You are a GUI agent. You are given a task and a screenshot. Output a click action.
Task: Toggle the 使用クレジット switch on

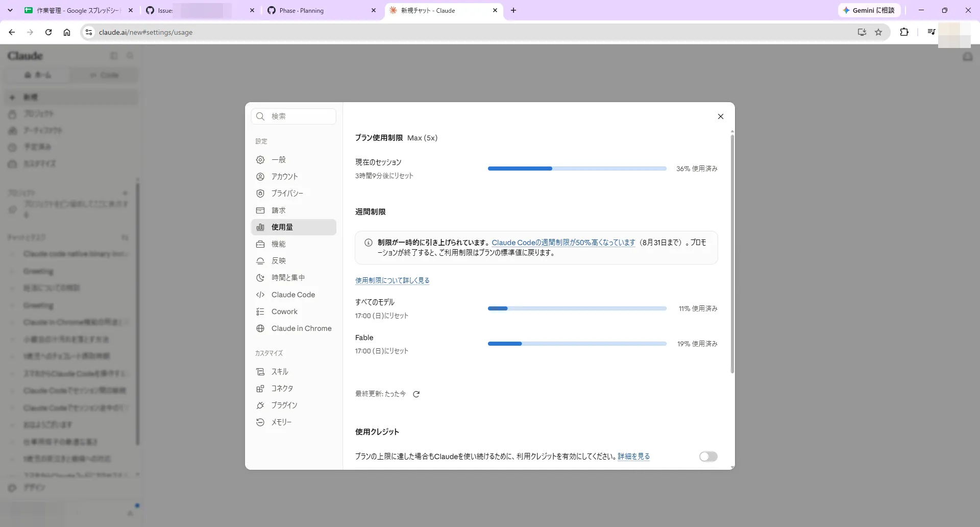coord(708,457)
